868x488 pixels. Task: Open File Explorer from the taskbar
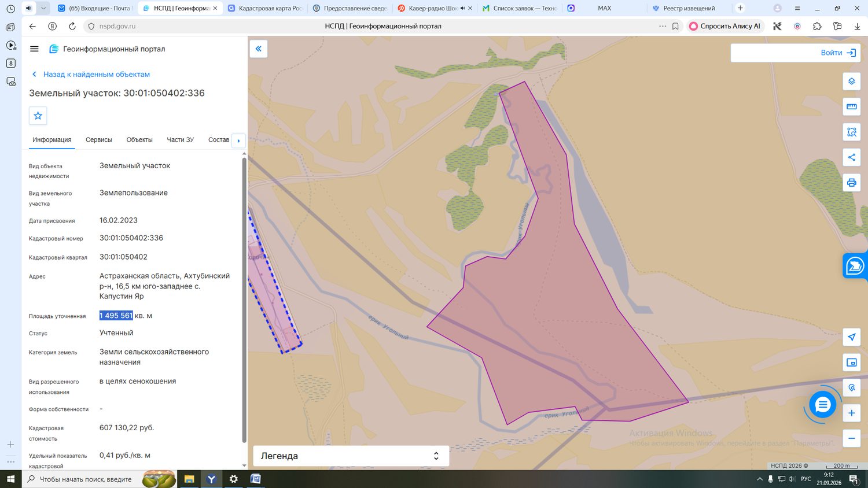pyautogui.click(x=189, y=479)
